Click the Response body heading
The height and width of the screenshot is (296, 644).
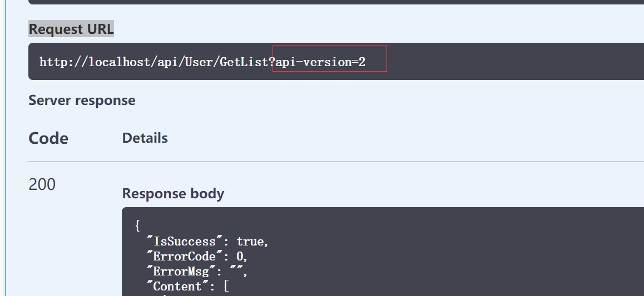[x=173, y=193]
